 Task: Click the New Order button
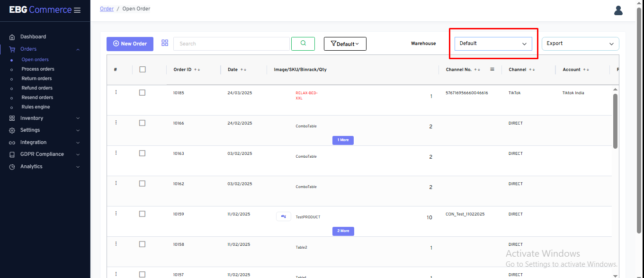click(130, 44)
